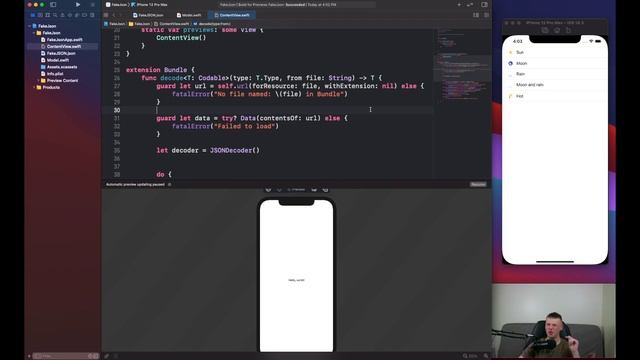Select ContentView.swift in navigator
This screenshot has height=360, width=640.
pyautogui.click(x=62, y=47)
